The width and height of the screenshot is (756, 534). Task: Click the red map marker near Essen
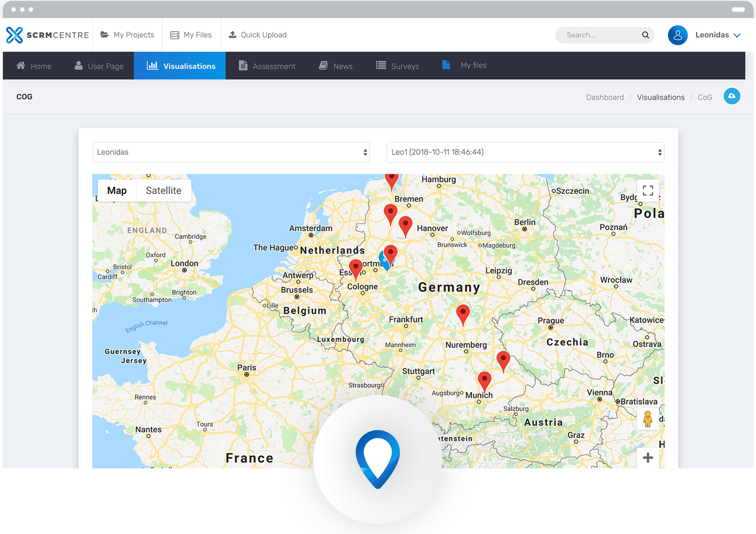(x=355, y=268)
